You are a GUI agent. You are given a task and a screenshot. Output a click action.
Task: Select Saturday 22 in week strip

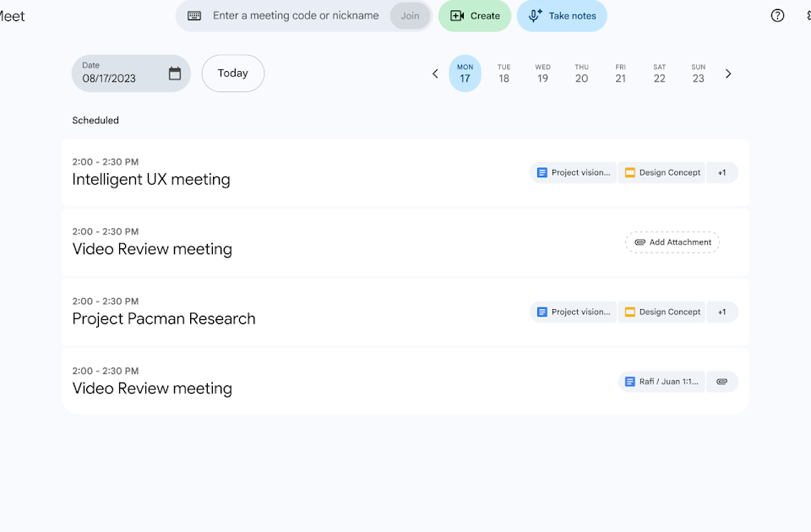(660, 73)
